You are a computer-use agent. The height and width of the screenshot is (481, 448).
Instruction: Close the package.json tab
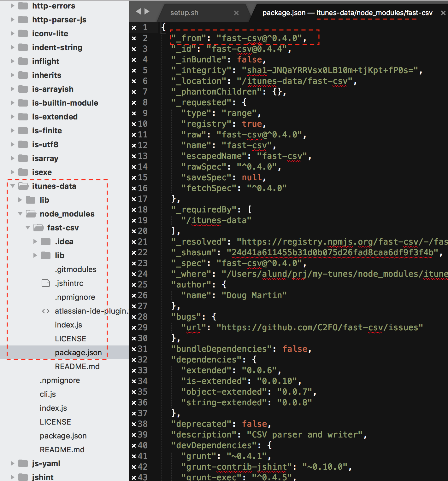443,13
